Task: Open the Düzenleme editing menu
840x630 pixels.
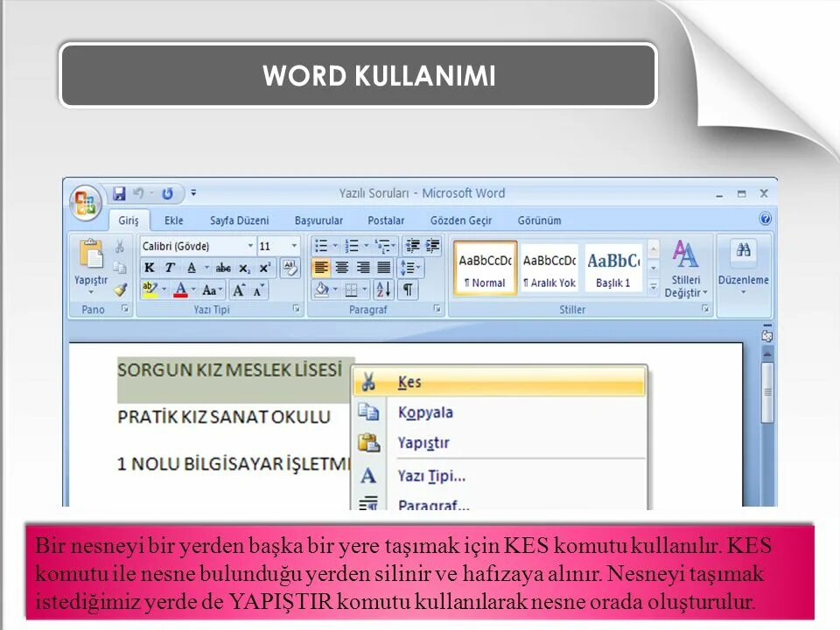Action: point(744,268)
